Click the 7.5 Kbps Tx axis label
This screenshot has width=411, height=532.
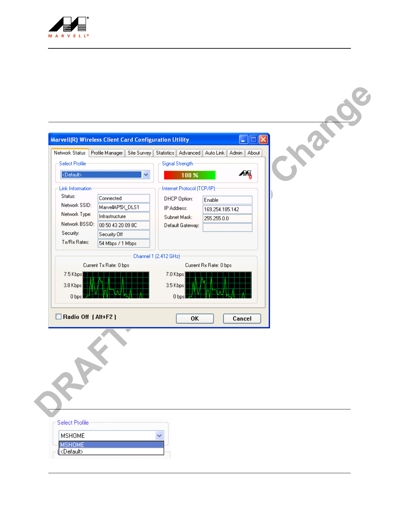(73, 274)
